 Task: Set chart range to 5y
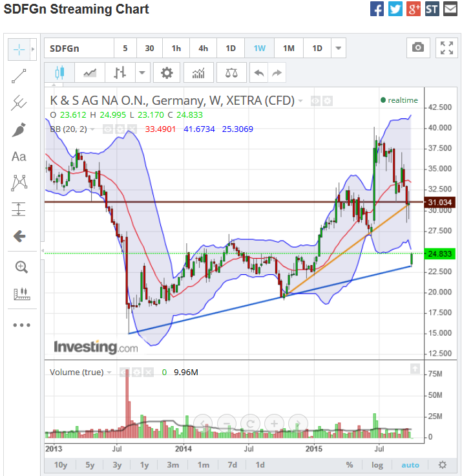[90, 465]
